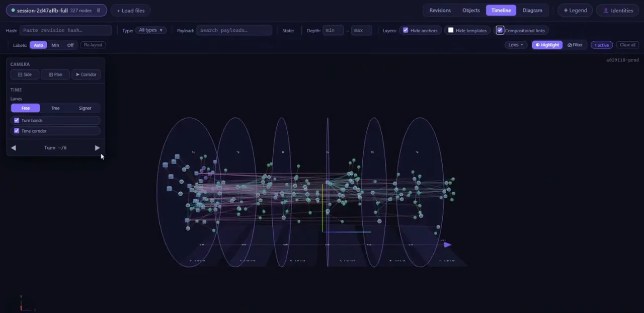
Task: Click the Re-layout button
Action: coord(93,45)
